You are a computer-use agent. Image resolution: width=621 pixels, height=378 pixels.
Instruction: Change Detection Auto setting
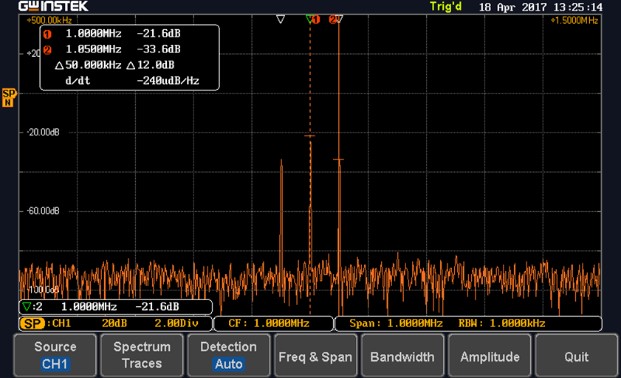229,355
